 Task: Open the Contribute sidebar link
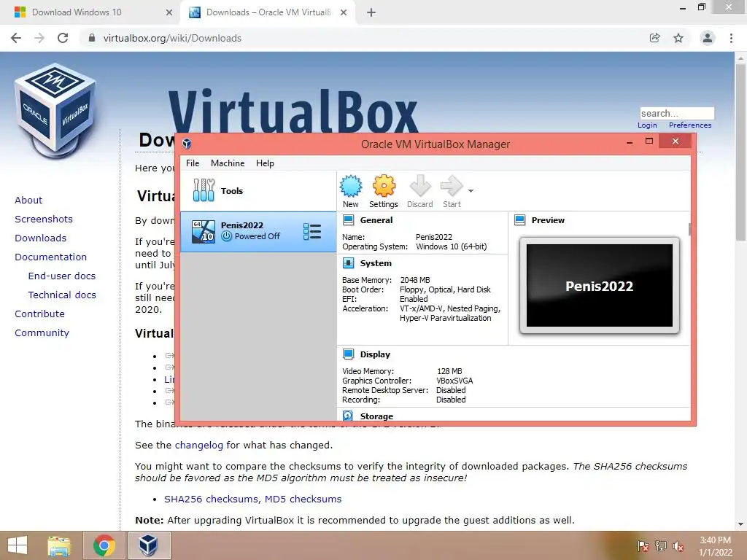click(39, 314)
